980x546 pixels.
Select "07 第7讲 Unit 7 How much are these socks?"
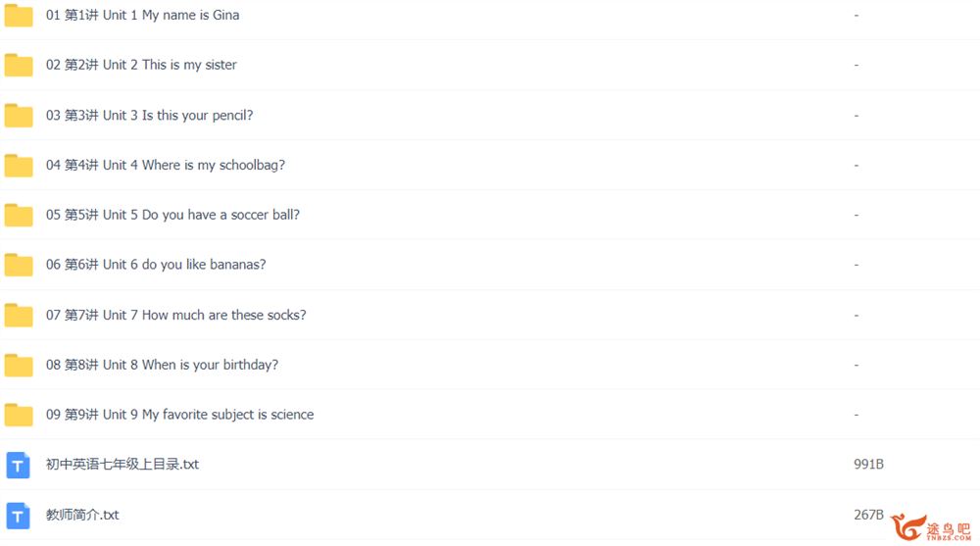[x=176, y=315]
